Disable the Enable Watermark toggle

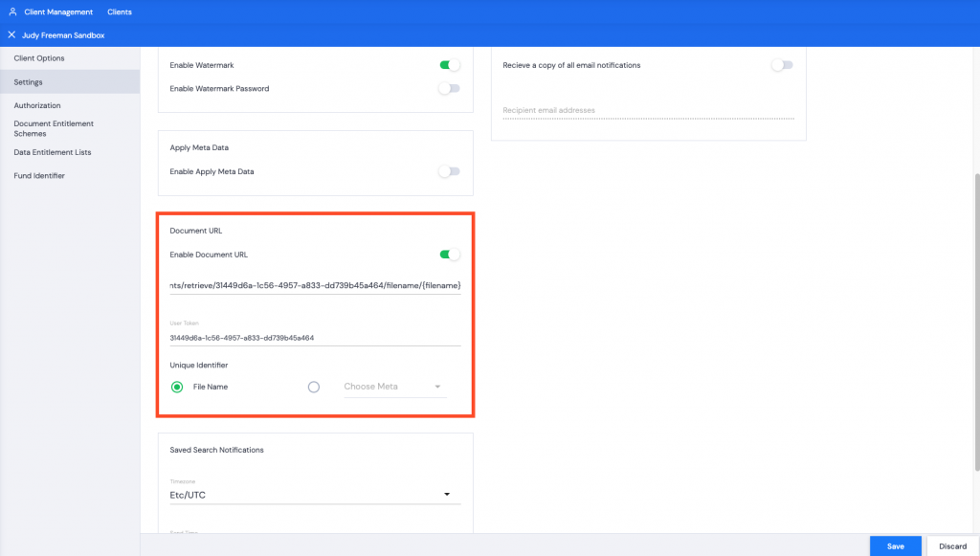(x=450, y=65)
